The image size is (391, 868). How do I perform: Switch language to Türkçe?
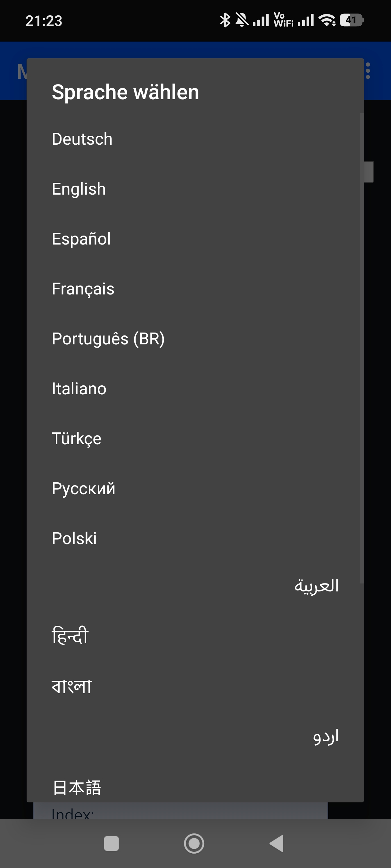click(x=77, y=438)
